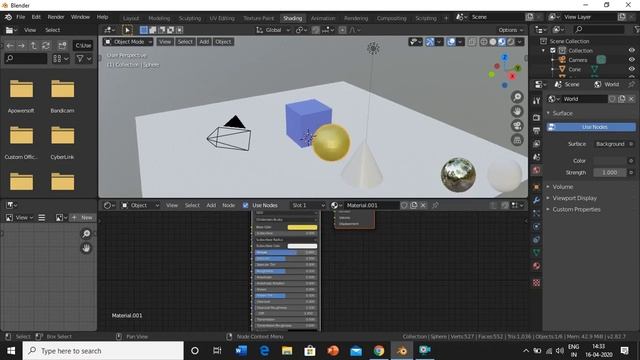640x360 pixels.
Task: Toggle viewport gizmos display
Action: click(430, 42)
